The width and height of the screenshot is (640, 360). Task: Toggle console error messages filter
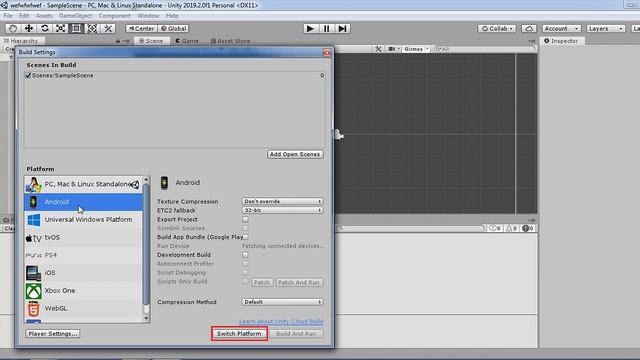[x=527, y=228]
